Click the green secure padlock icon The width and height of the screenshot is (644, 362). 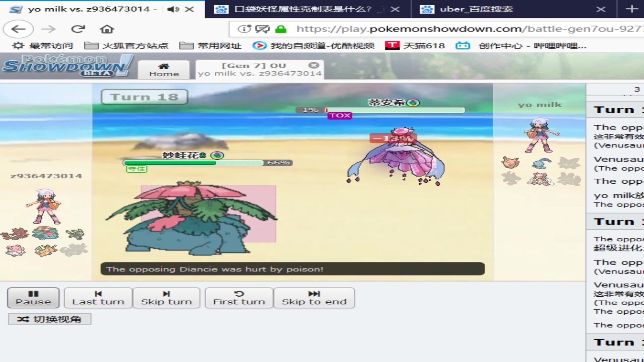click(281, 29)
